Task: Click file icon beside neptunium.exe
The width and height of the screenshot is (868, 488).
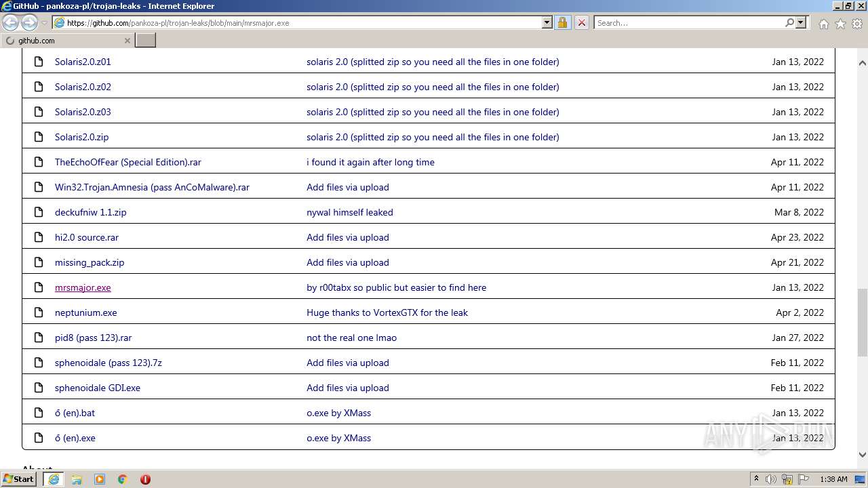Action: click(x=39, y=312)
